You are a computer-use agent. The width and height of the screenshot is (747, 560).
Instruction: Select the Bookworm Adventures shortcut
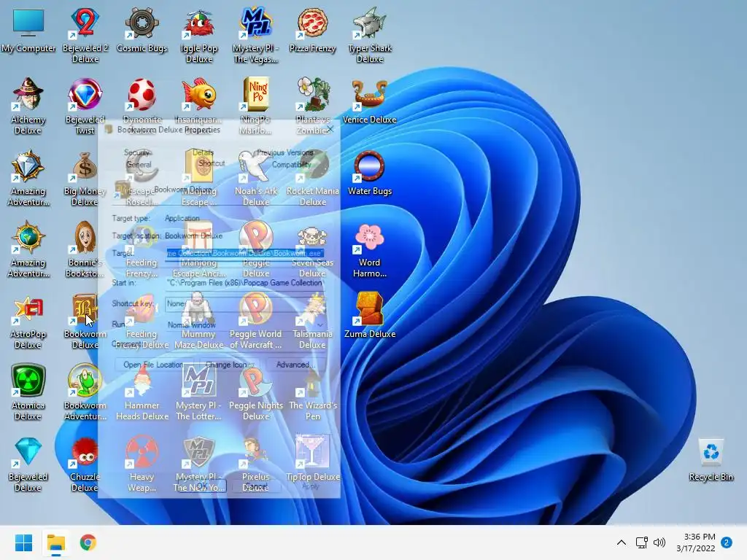pos(85,392)
